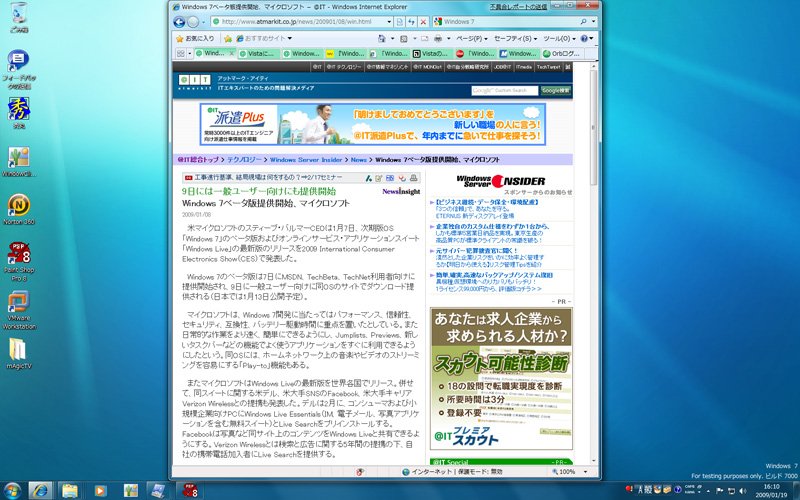Open the 秀丸 editor desktop icon

coord(19,112)
